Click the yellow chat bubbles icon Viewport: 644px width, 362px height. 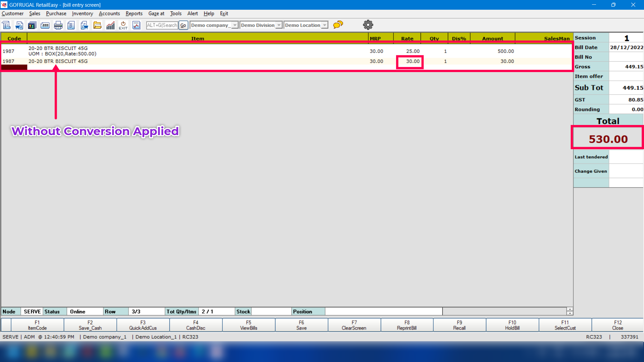point(338,25)
